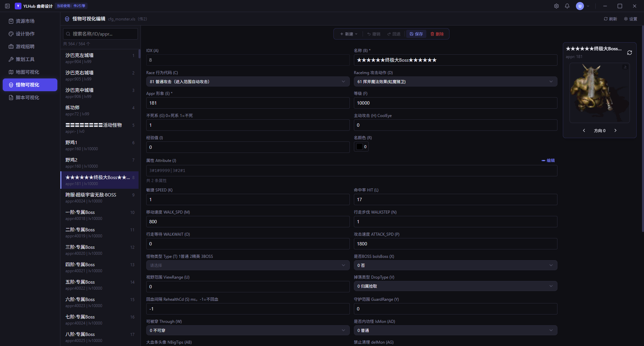Select 沙巴克右城墙 in monster list

point(99,75)
